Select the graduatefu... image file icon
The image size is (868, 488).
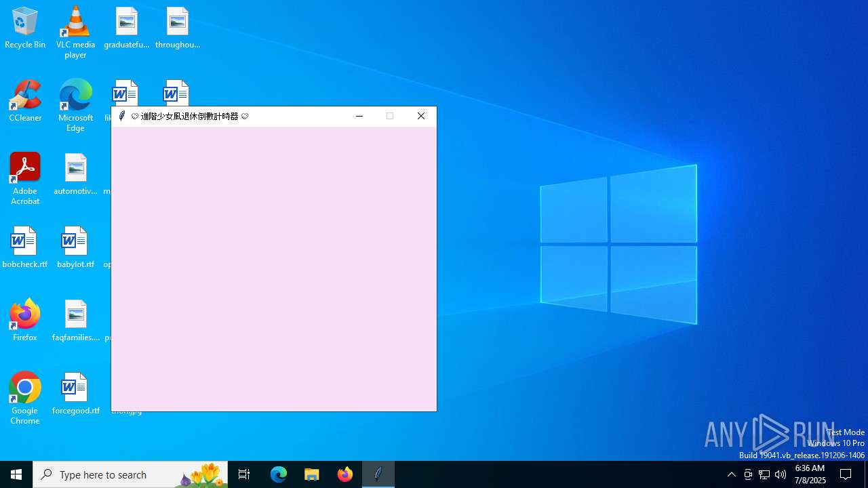pyautogui.click(x=126, y=28)
